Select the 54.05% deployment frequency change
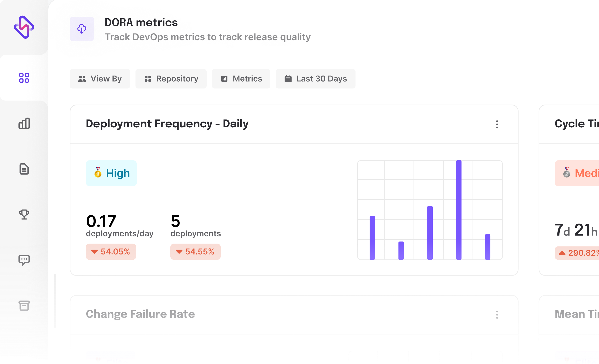Viewport: 599px width, 364px height. point(111,252)
